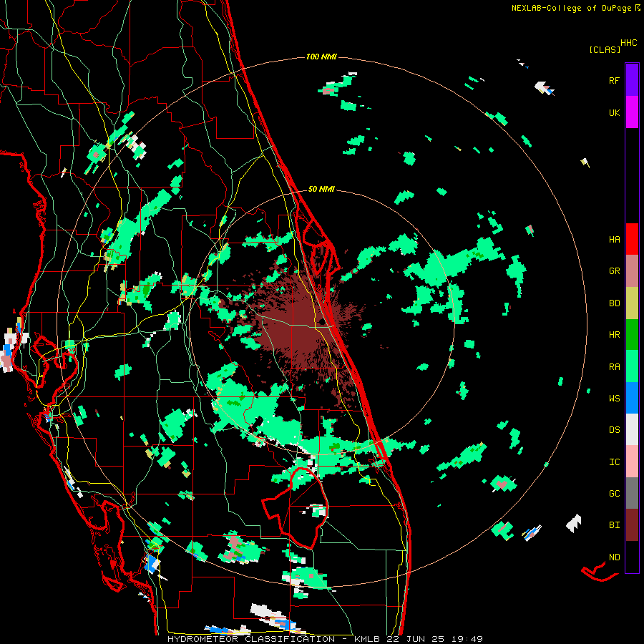
Task: Click the GC gray legend swatch
Action: 632,493
